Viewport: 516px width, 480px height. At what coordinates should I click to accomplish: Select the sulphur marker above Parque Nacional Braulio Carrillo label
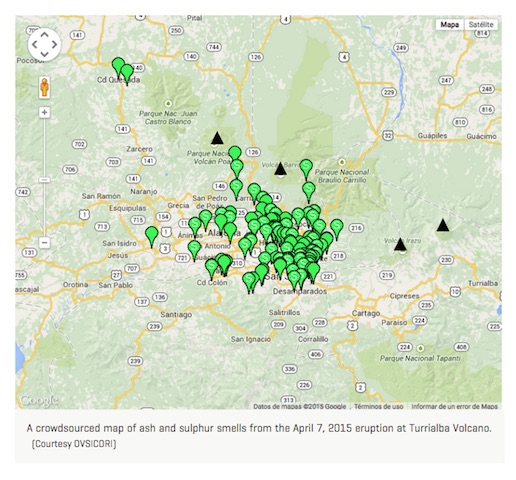[x=306, y=167]
